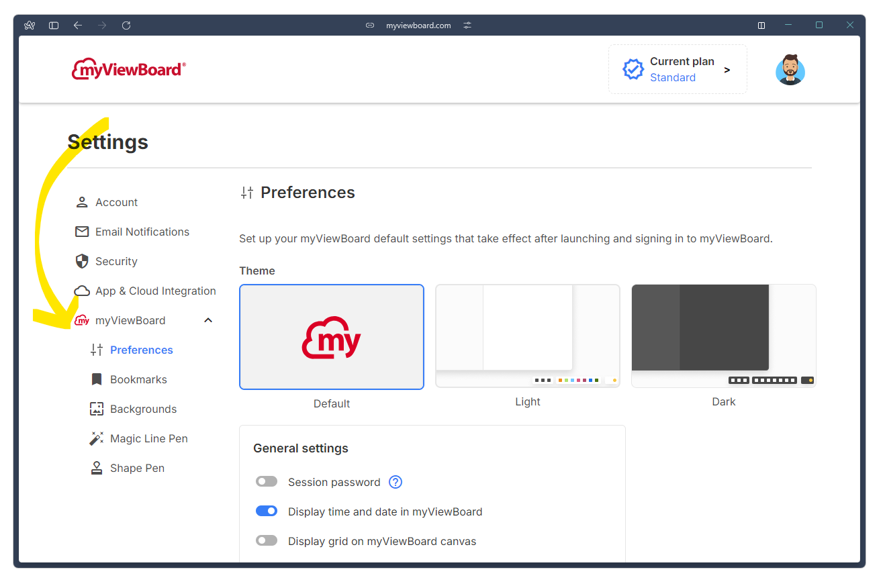Select myViewBoard section in sidebar
This screenshot has height=588, width=883.
coord(130,321)
